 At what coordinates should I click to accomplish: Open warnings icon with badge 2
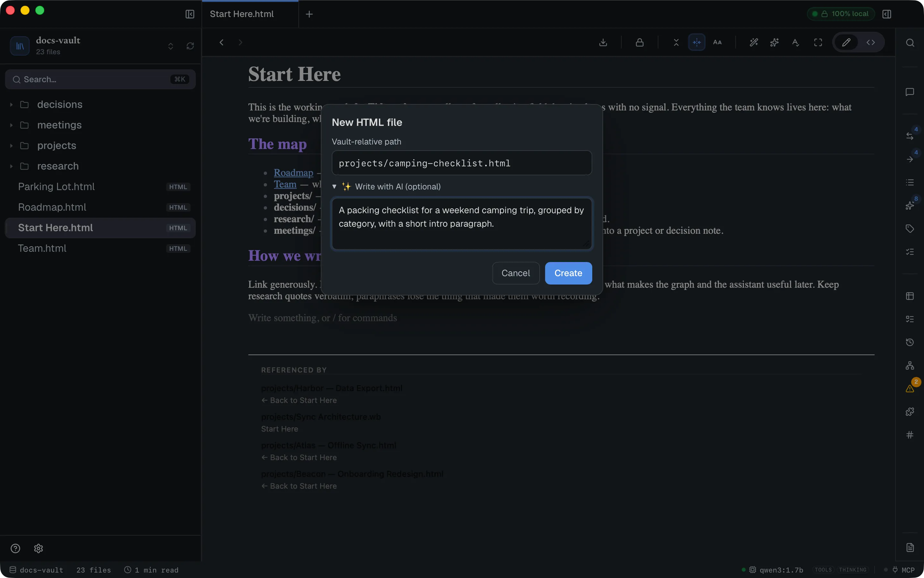tap(910, 389)
